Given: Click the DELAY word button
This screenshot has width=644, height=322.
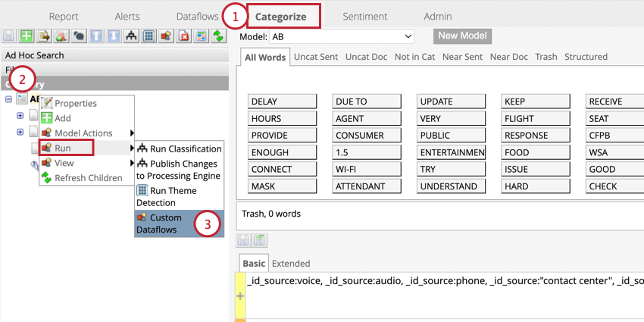Looking at the screenshot, I should tap(282, 102).
